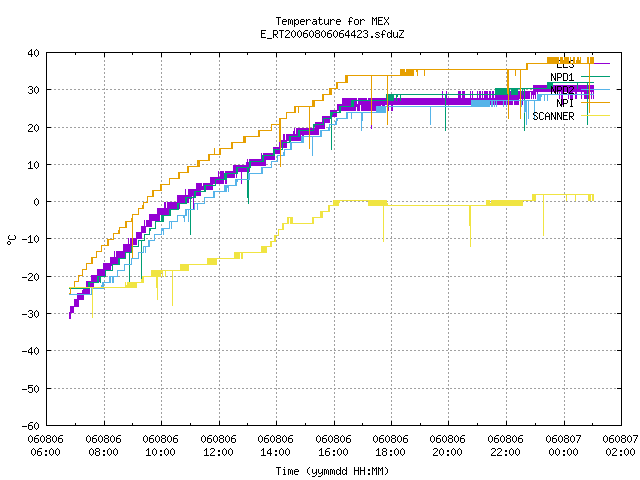The image size is (640, 480).
Task: Click the y-axis tick label '0'
Action: (37, 202)
